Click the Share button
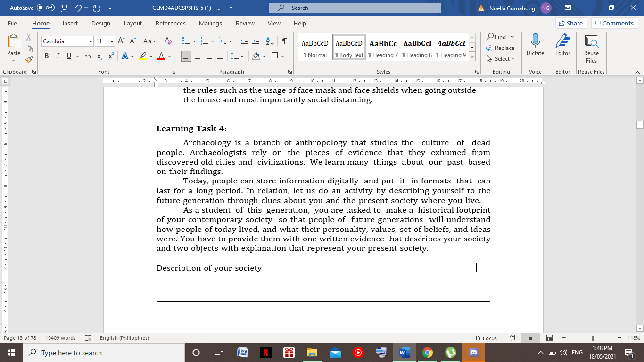Image resolution: width=644 pixels, height=362 pixels. pyautogui.click(x=570, y=23)
